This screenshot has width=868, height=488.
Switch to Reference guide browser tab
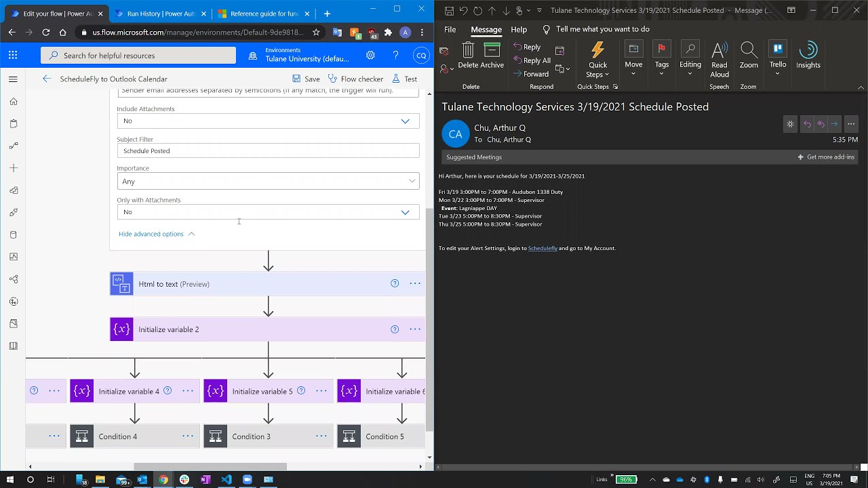coord(263,14)
